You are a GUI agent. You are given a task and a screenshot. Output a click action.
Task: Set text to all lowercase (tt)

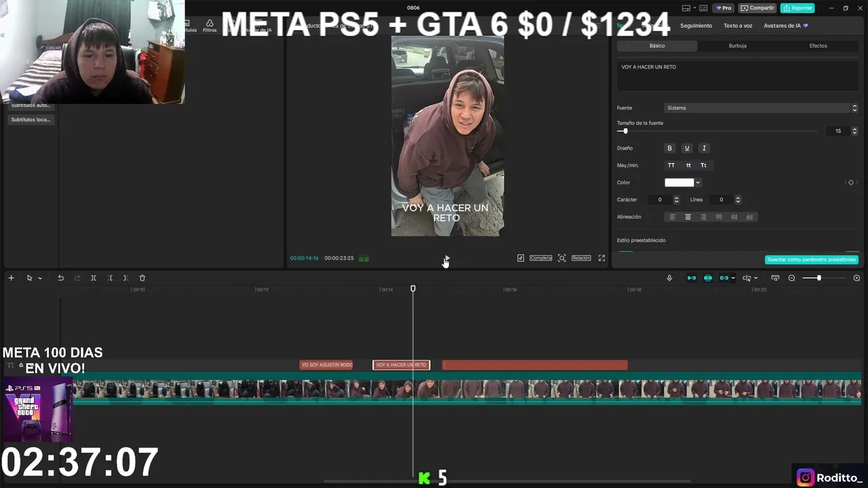(x=688, y=165)
